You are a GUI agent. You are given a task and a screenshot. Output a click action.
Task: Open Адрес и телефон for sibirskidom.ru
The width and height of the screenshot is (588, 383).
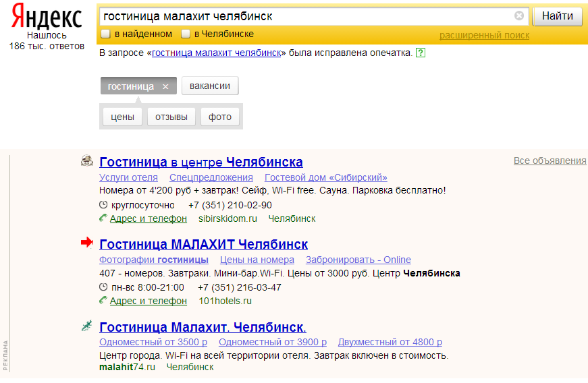pyautogui.click(x=149, y=218)
